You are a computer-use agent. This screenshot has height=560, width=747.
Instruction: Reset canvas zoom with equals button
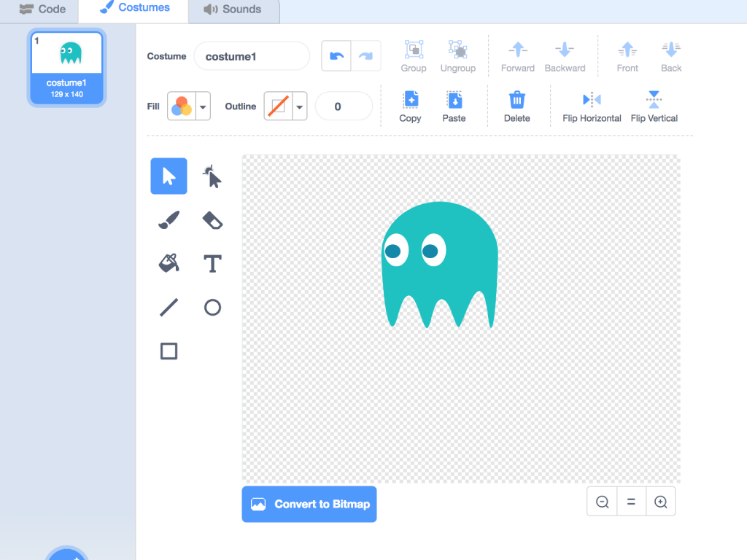[x=631, y=502]
